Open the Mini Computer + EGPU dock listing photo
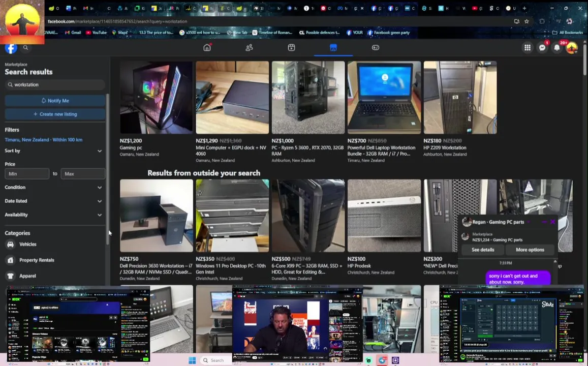Viewport: 588px width, 366px height. tap(232, 98)
